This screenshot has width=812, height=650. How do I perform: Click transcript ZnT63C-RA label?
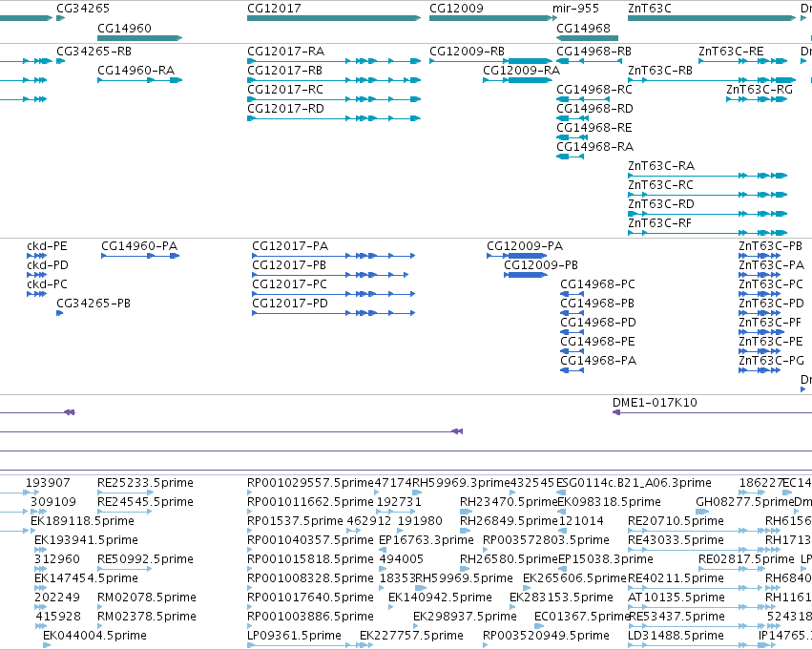click(661, 166)
